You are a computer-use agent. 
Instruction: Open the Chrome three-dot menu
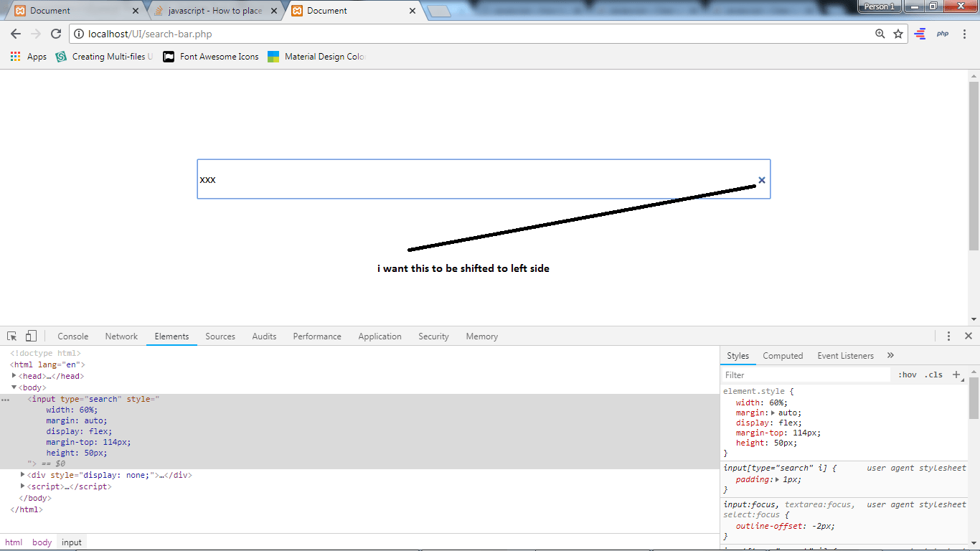(x=965, y=34)
